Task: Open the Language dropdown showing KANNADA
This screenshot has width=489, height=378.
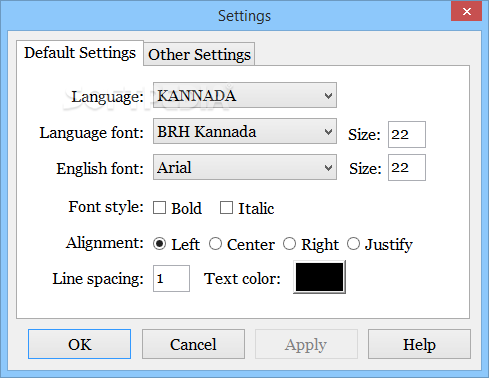Action: [245, 95]
